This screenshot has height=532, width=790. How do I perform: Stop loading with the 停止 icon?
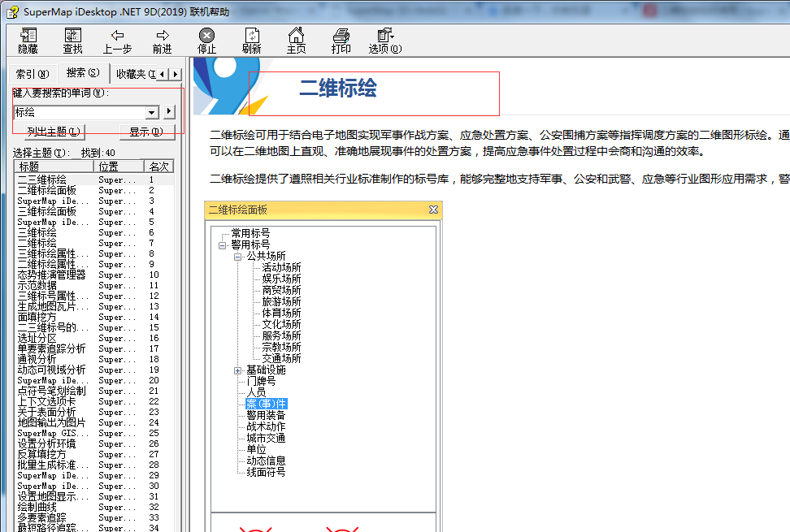click(206, 41)
